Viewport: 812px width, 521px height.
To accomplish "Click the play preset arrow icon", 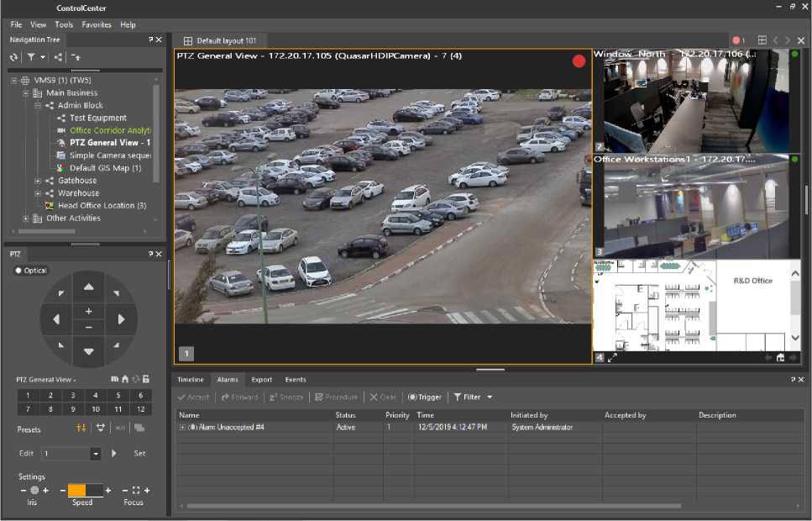I will (x=114, y=453).
